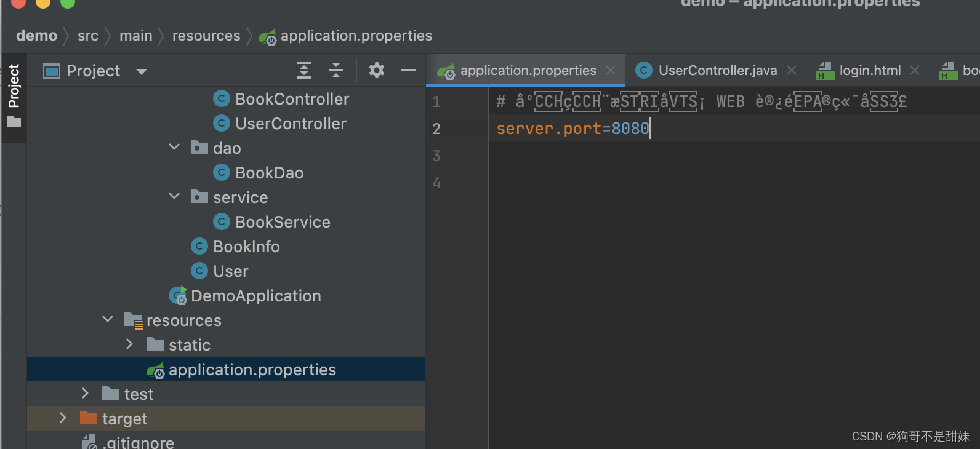980x449 pixels.
Task: Select the service folder
Action: click(x=240, y=197)
